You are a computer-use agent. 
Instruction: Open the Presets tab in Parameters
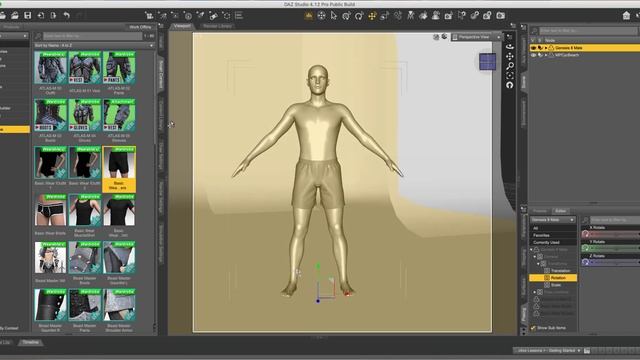click(x=540, y=211)
